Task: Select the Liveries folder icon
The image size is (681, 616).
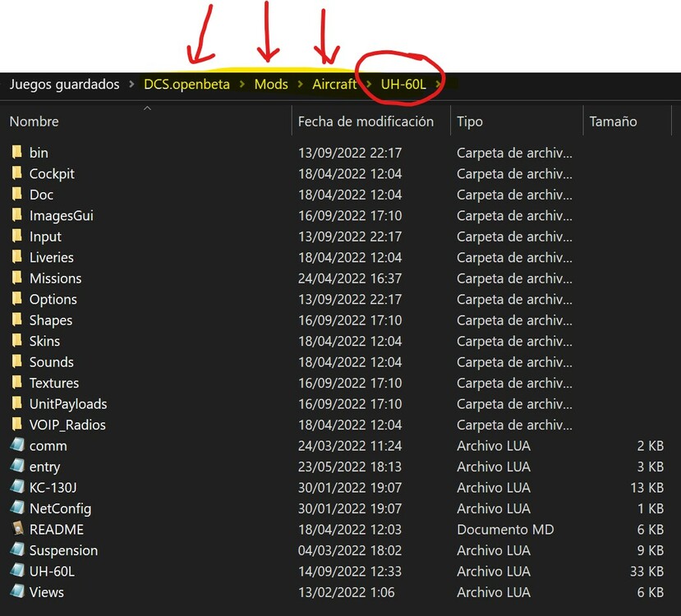Action: (17, 257)
